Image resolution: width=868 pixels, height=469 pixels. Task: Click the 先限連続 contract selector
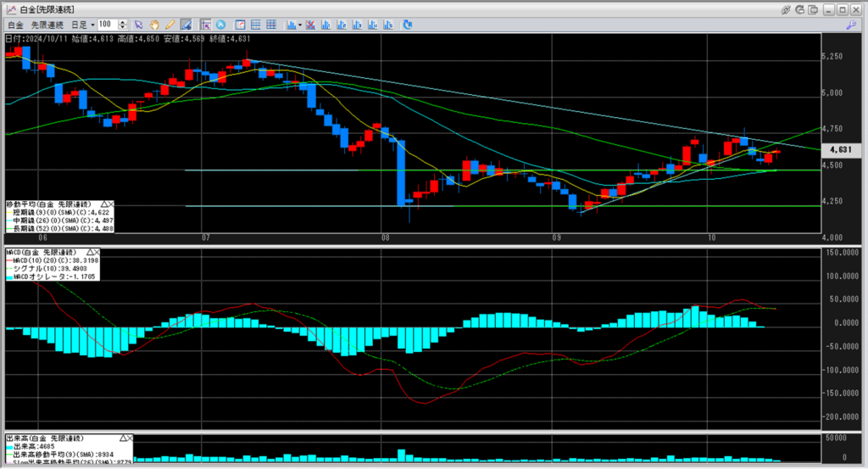(x=47, y=25)
